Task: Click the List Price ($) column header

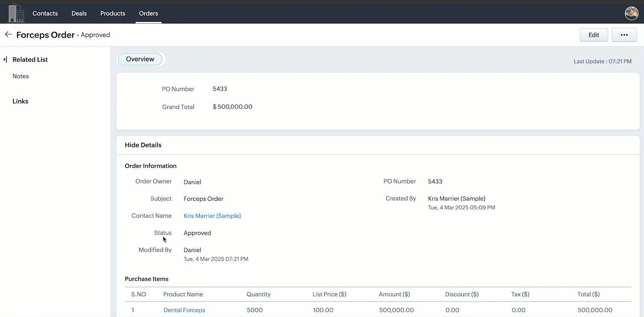Action: click(329, 294)
